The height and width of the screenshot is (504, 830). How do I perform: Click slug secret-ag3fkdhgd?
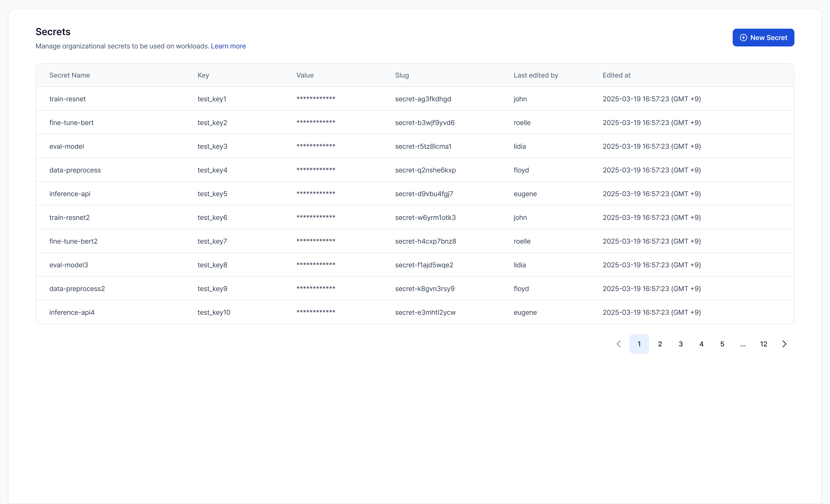tap(423, 99)
